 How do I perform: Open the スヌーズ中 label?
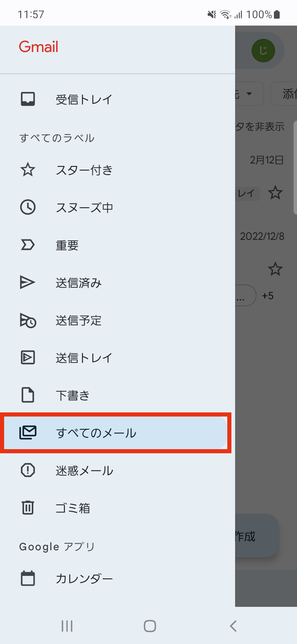pos(118,207)
